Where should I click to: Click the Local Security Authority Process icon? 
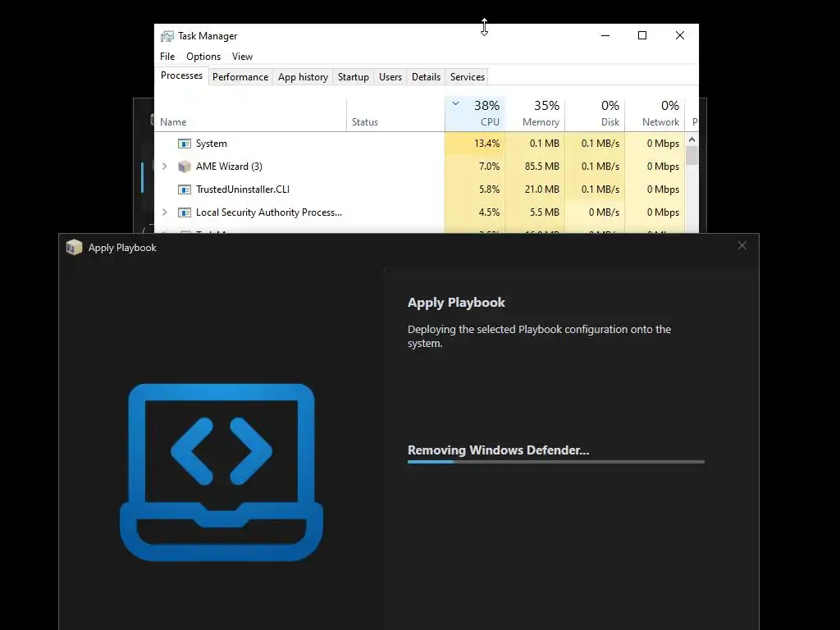pyautogui.click(x=185, y=212)
